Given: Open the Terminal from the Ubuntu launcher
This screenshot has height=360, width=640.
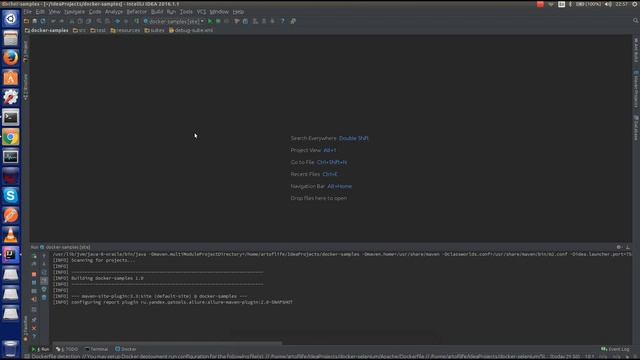Looking at the screenshot, I should 11,118.
